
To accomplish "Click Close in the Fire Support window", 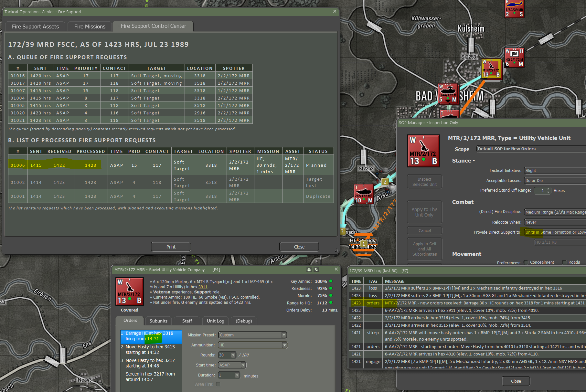I will coord(299,247).
